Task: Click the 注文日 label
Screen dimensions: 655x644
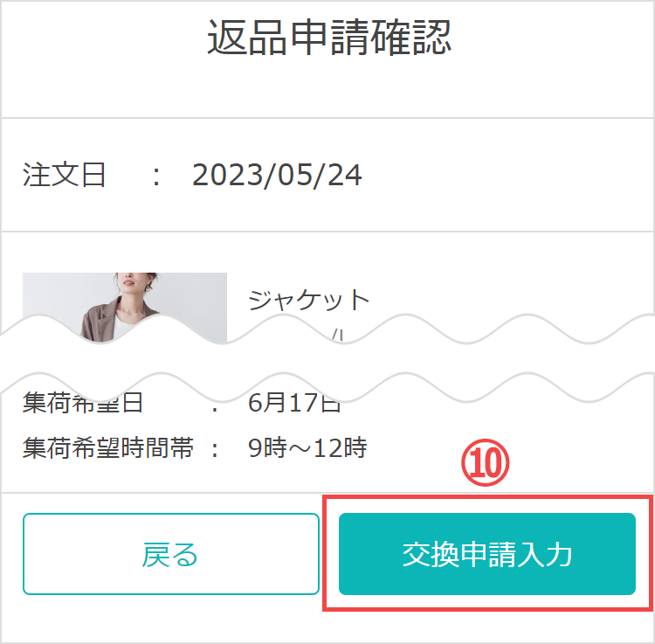Action: 64,175
